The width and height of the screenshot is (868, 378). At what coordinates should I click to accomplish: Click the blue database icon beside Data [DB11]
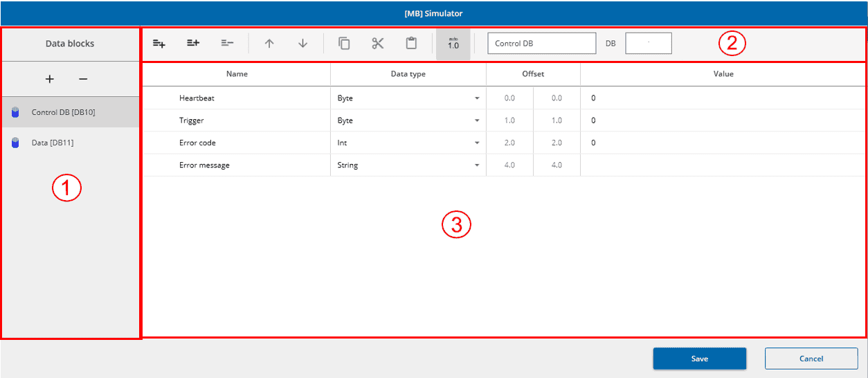click(15, 143)
